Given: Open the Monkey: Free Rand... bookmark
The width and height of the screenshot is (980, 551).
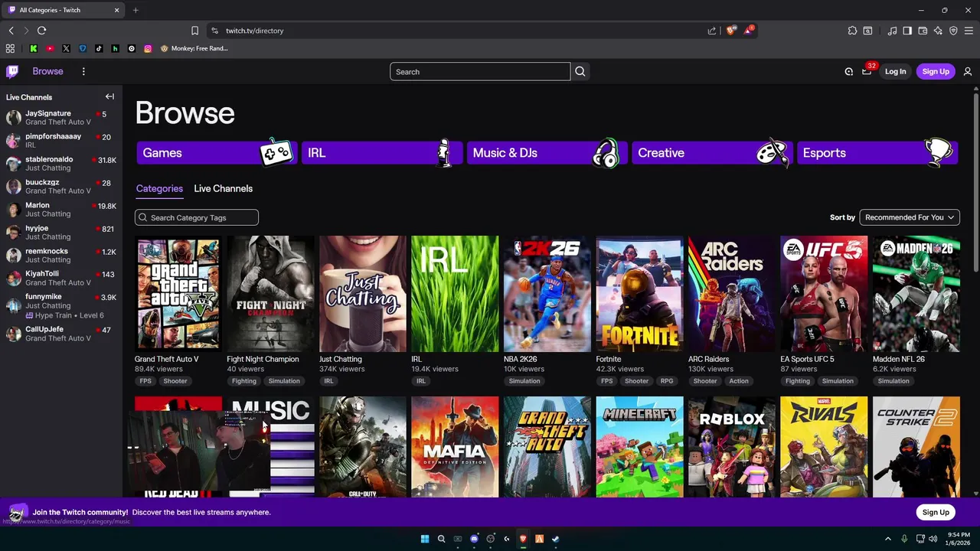Looking at the screenshot, I should point(194,48).
